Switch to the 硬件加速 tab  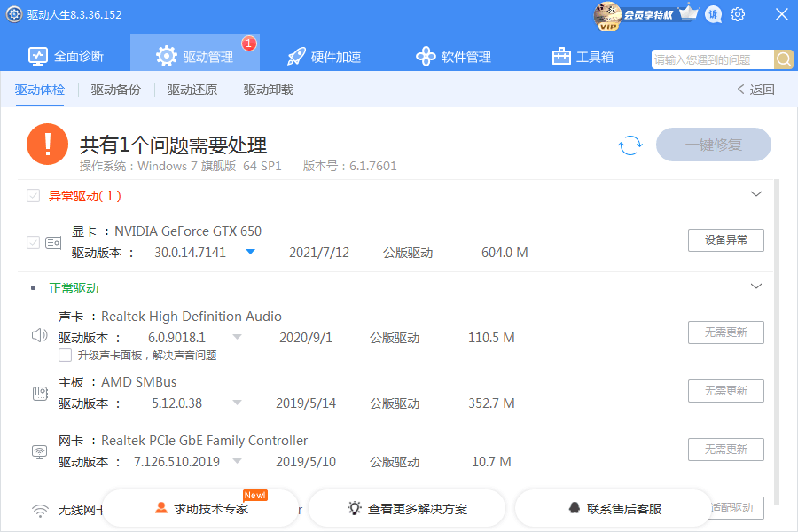(325, 57)
